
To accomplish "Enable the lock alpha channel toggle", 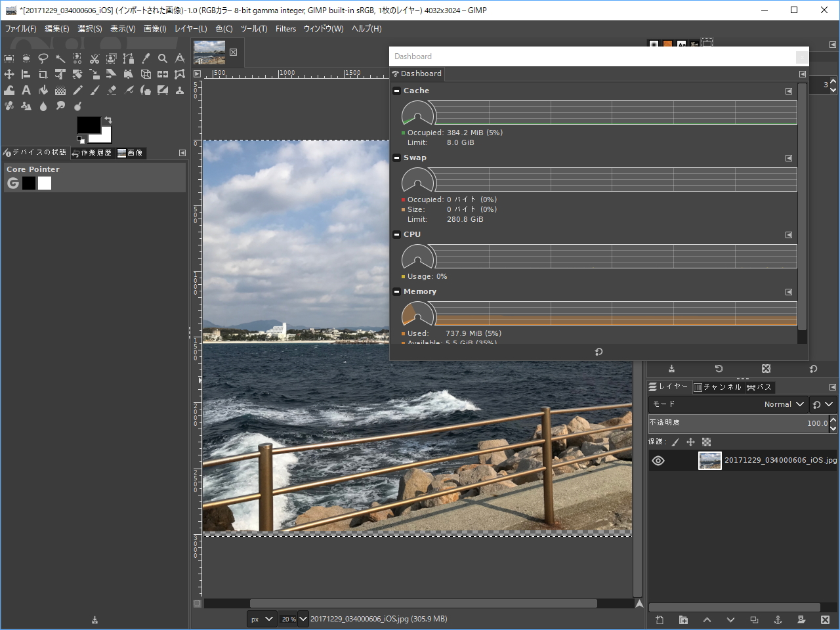I will pos(706,442).
